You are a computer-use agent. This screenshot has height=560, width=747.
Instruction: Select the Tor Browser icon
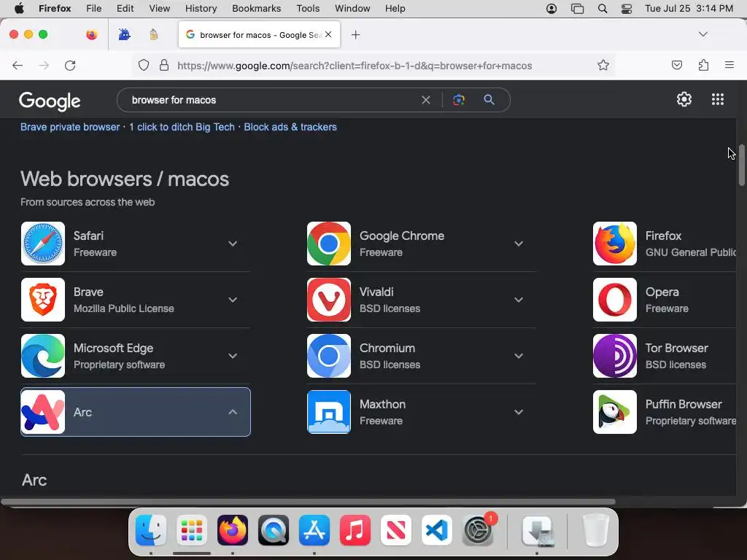coord(614,356)
